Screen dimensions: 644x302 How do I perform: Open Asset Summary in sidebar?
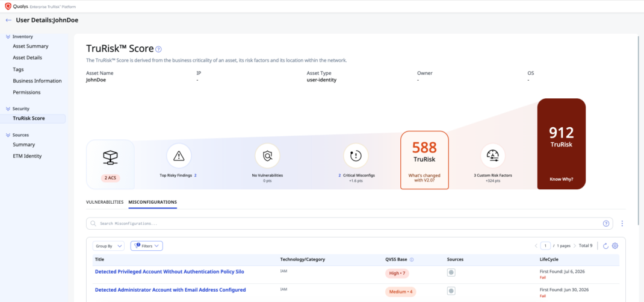point(30,46)
